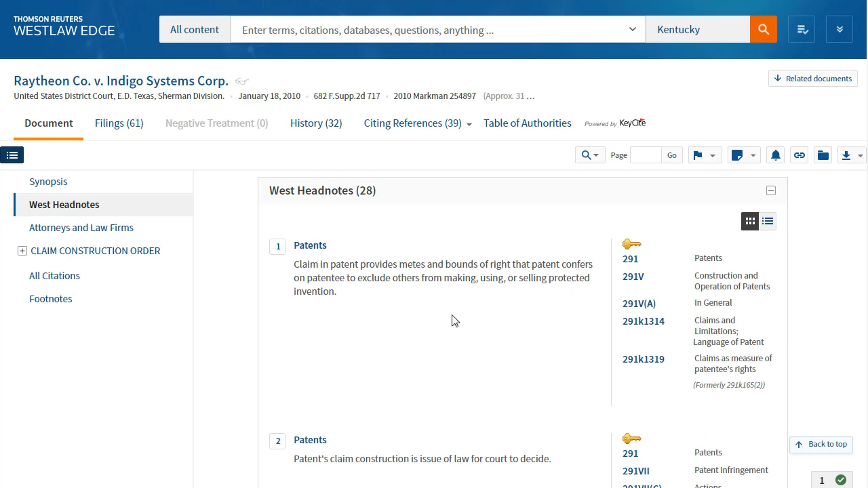Switch headnotes to grid view
The image size is (868, 488).
coord(750,221)
